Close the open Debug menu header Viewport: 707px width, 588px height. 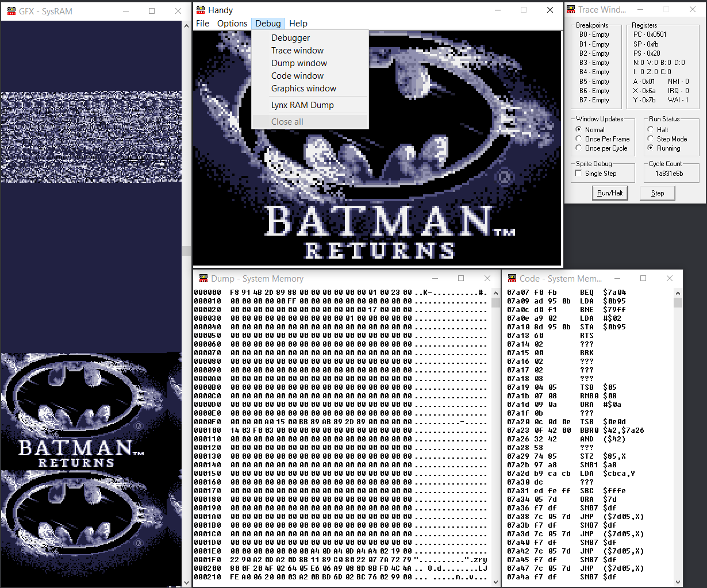tap(268, 24)
